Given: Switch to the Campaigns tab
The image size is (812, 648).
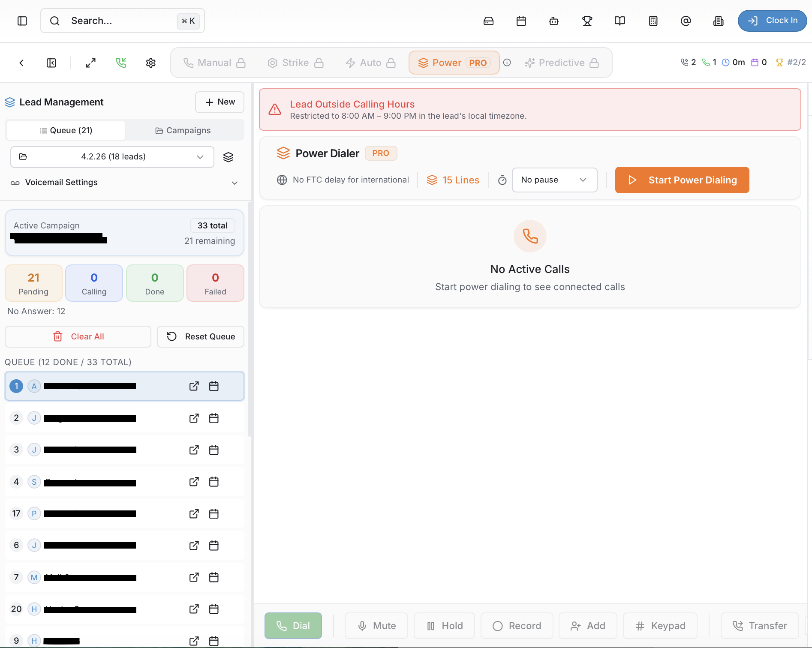Looking at the screenshot, I should coord(183,130).
